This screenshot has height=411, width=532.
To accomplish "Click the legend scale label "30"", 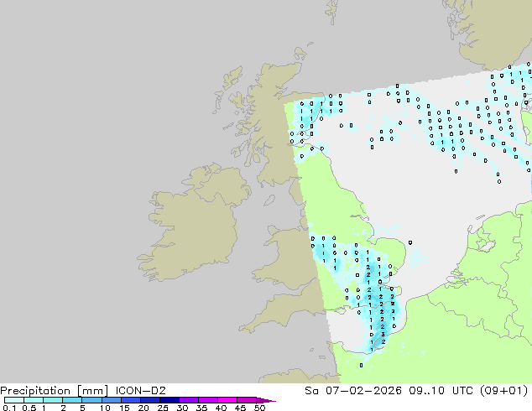I will (x=182, y=408).
